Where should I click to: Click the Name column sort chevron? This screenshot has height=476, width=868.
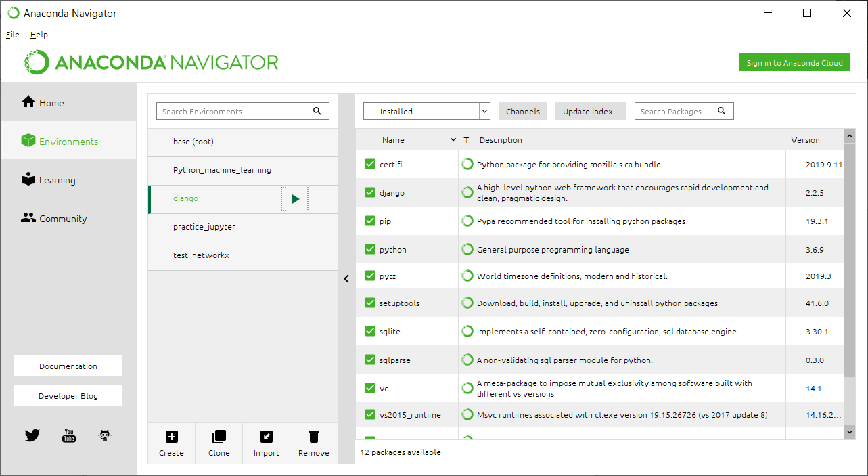pos(453,140)
